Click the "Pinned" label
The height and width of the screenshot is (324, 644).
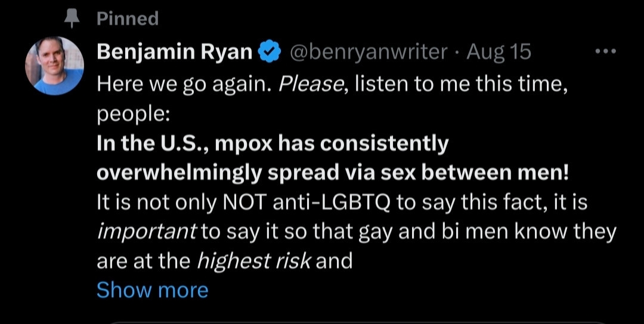(x=128, y=19)
